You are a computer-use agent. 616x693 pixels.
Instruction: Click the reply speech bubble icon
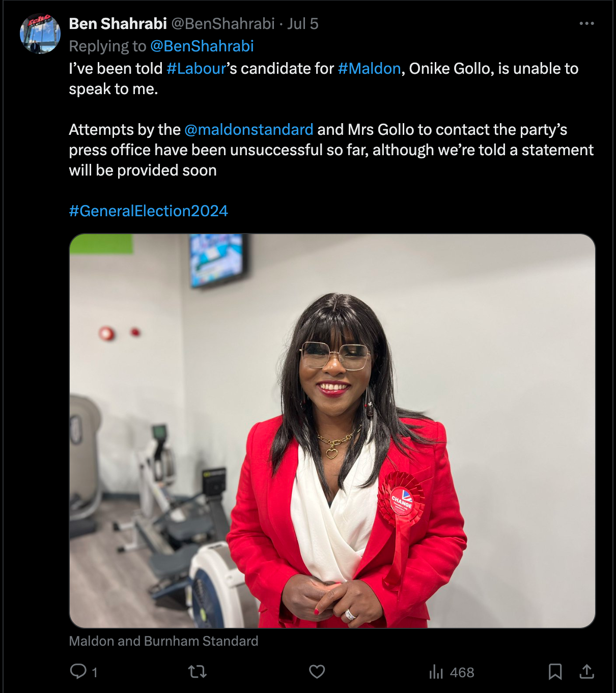tap(78, 672)
